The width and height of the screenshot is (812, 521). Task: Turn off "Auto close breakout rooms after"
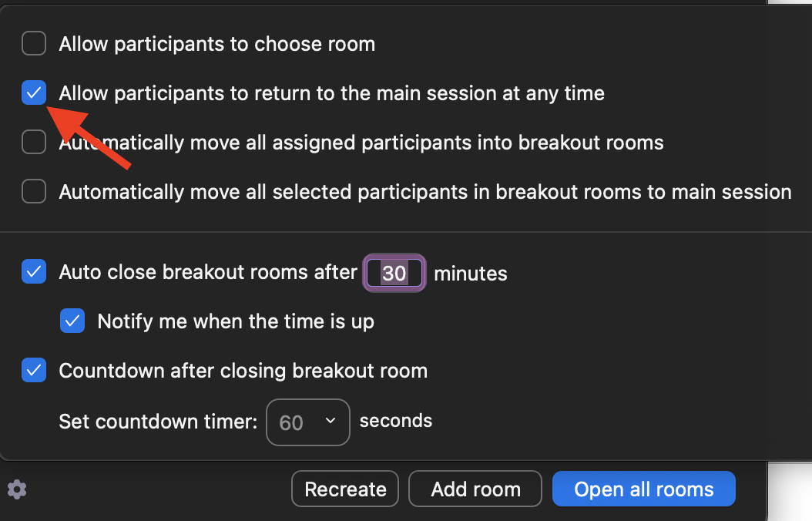click(33, 271)
